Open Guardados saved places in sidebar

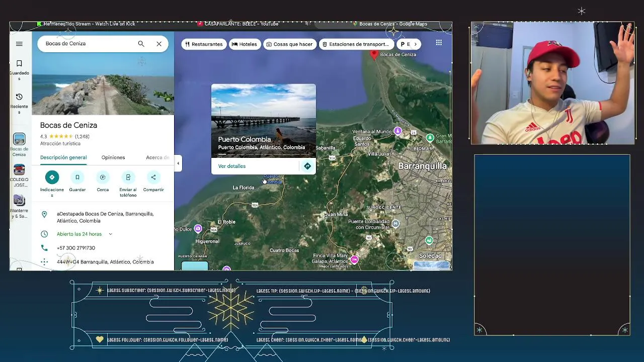[x=19, y=69]
